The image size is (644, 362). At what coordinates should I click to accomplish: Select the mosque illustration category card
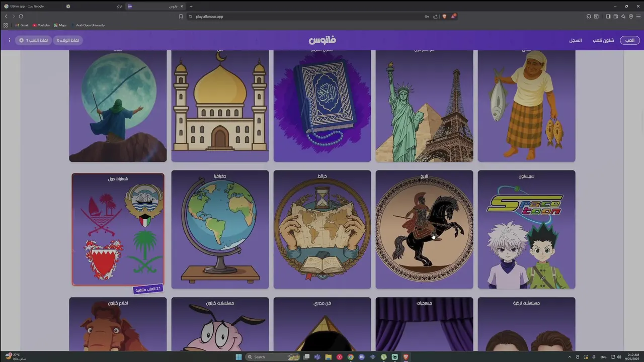click(220, 106)
